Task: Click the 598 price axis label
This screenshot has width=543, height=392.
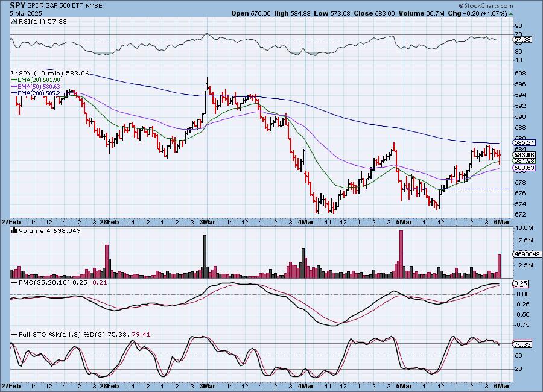Action: 521,74
